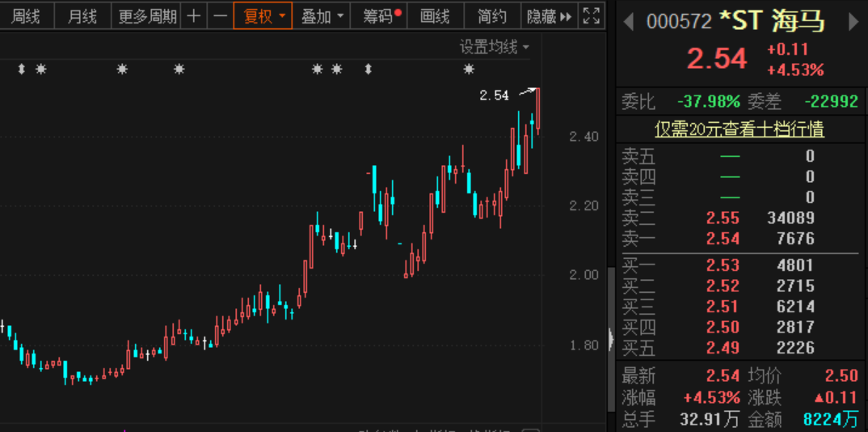Click the 卖二 volume 34089

coord(790,218)
